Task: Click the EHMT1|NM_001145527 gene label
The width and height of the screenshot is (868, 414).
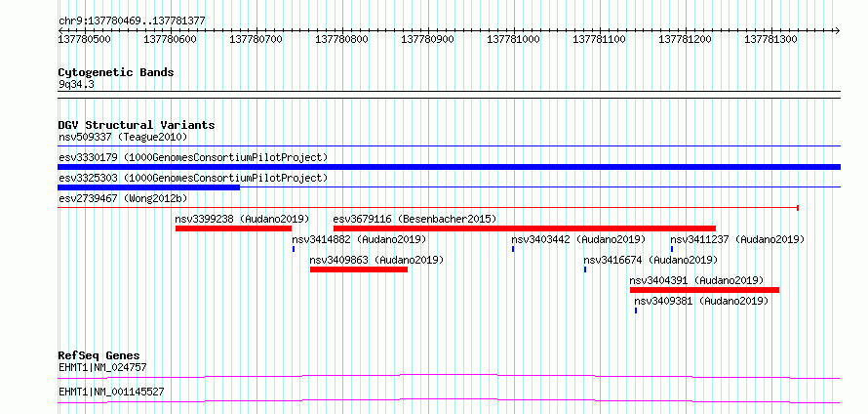Action: coord(111,393)
